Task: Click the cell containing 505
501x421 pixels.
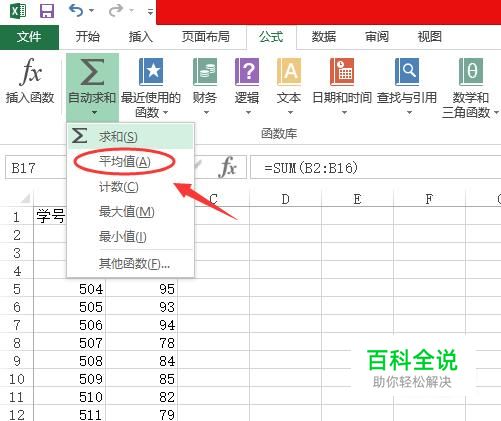Action: coord(70,307)
